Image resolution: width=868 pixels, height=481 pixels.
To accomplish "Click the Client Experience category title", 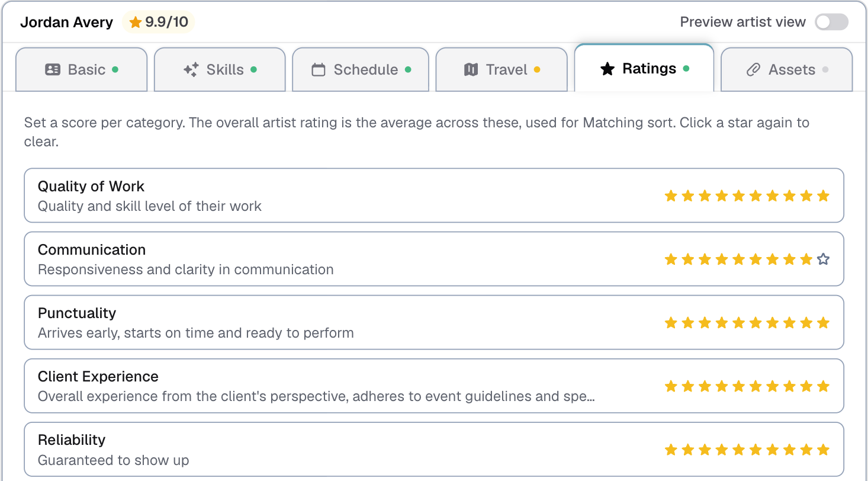I will pos(98,377).
